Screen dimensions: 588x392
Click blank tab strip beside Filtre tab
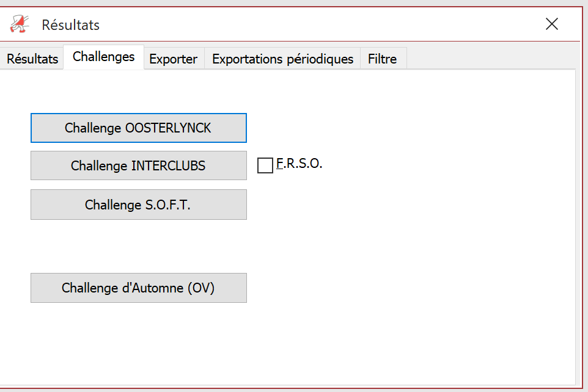(x=488, y=58)
